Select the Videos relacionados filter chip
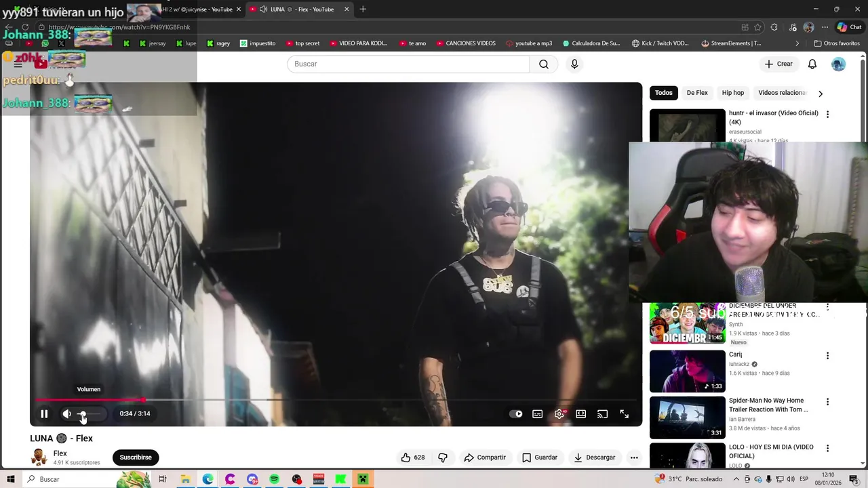 [781, 93]
